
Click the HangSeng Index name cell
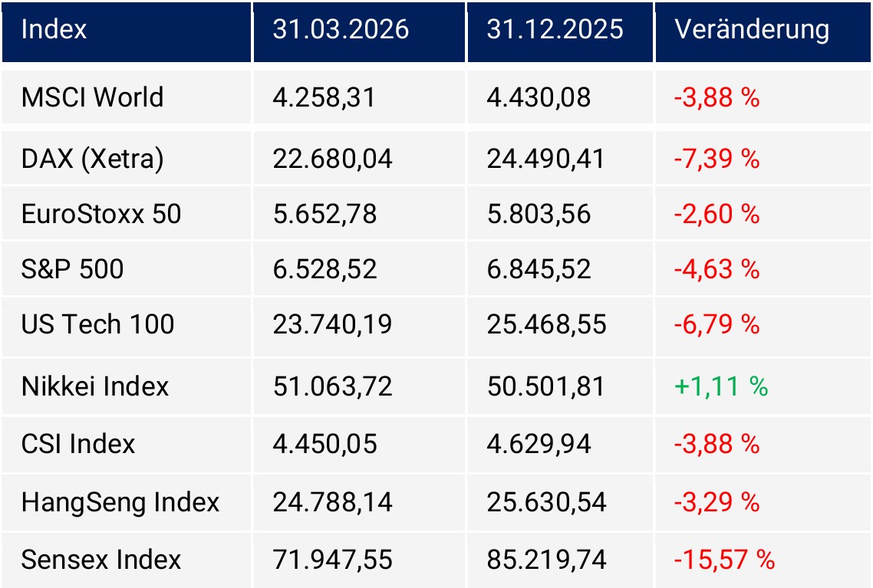120,502
